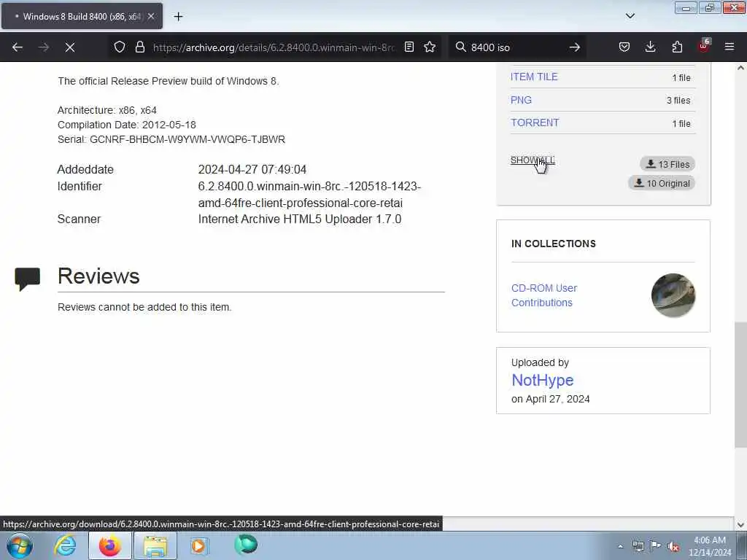
Task: Select the Windows 8 Build 8400 tab
Action: coord(82,16)
